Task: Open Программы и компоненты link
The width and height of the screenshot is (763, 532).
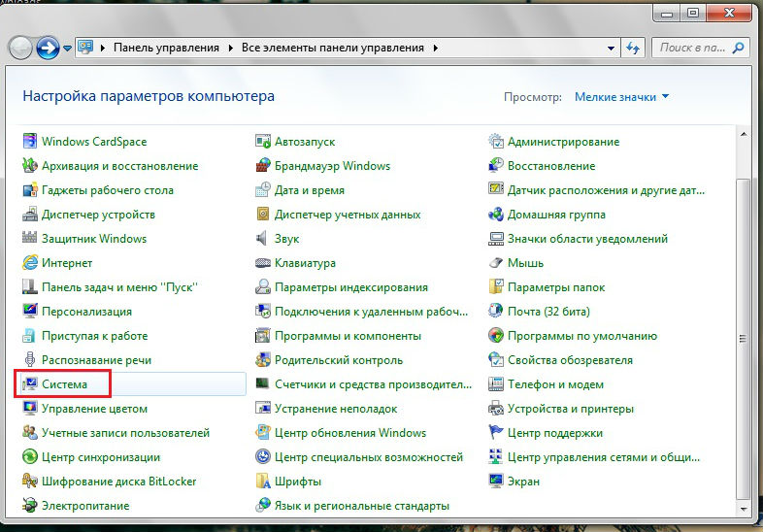Action: click(x=348, y=336)
